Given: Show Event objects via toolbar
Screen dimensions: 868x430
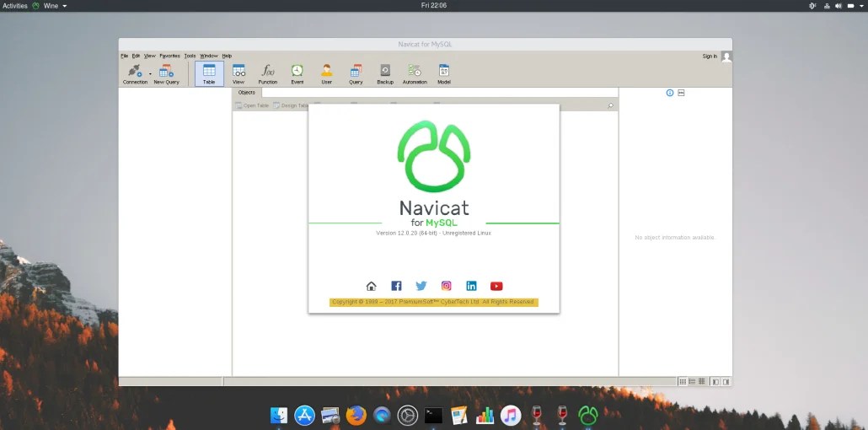Looking at the screenshot, I should click(x=297, y=73).
